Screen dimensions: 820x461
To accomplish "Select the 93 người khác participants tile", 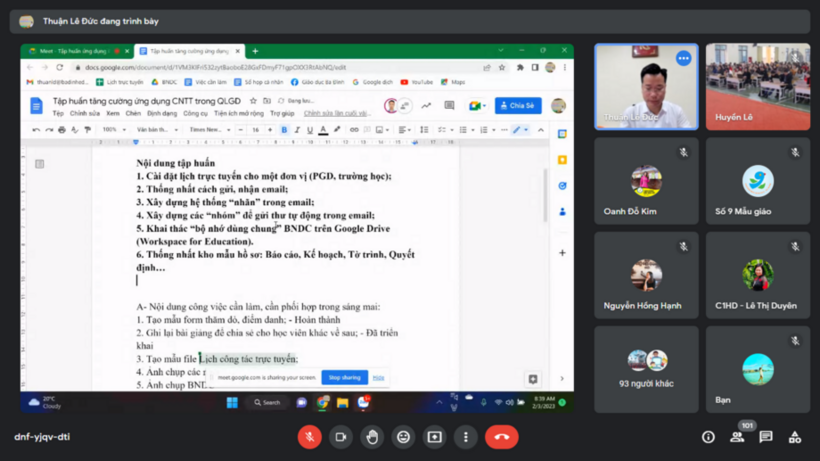I will [646, 369].
